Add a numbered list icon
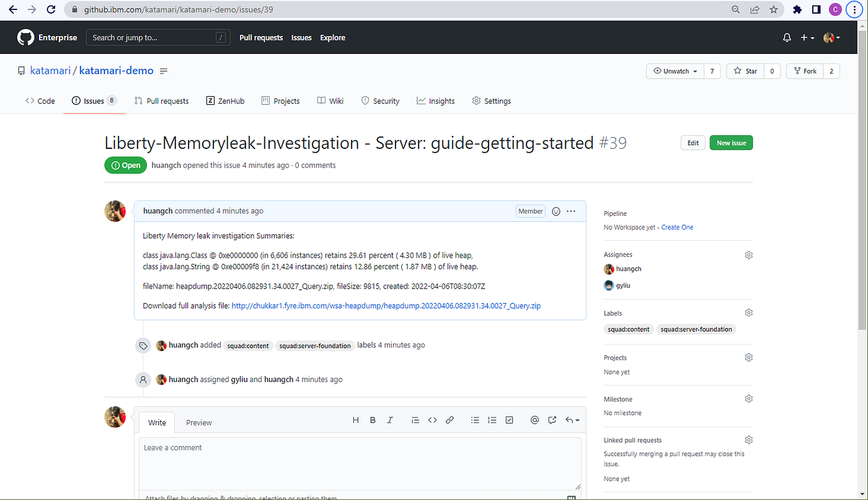Image resolution: width=868 pixels, height=500 pixels. click(492, 420)
